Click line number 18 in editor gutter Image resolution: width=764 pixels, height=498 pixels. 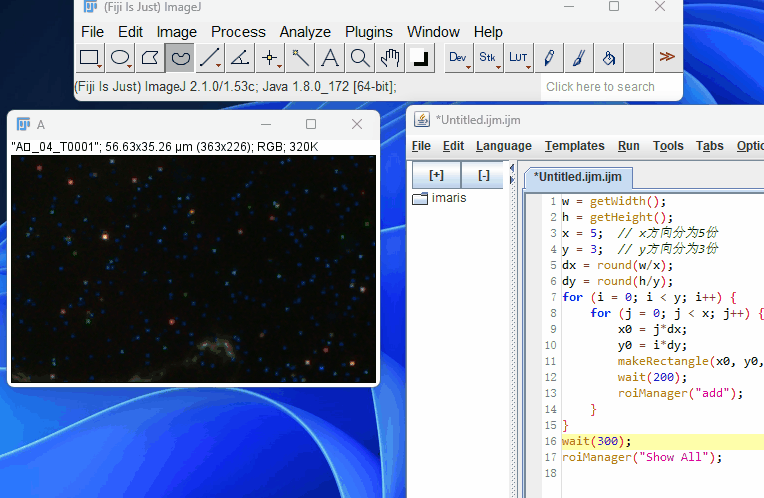point(551,473)
